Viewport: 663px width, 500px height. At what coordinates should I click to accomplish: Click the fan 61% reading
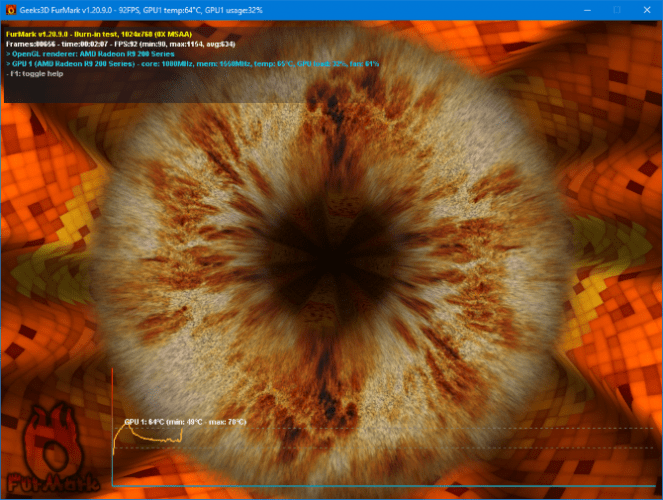[364, 64]
